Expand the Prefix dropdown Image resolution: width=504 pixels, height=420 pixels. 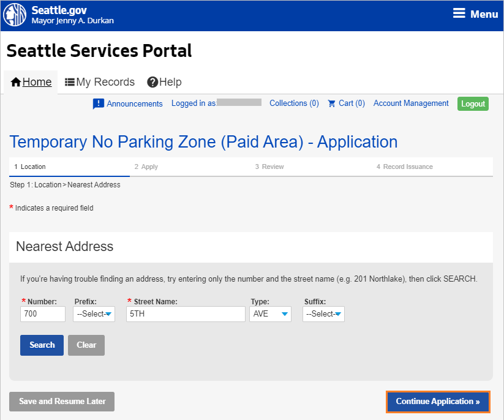click(94, 314)
